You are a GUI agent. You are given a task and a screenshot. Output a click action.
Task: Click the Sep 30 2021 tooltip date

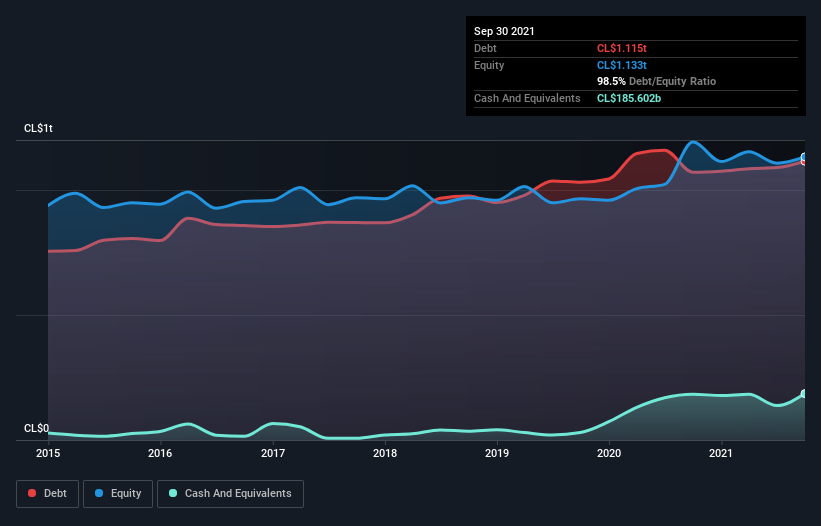(504, 31)
